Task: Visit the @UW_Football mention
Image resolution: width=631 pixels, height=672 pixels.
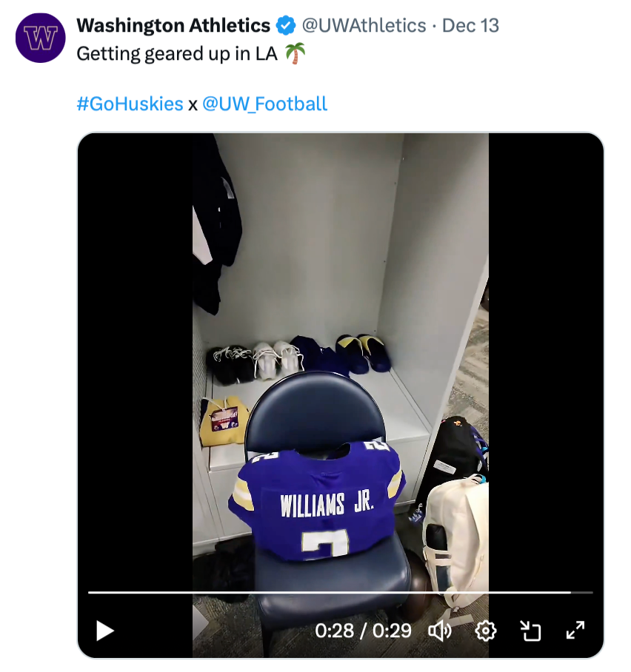Action: point(264,104)
